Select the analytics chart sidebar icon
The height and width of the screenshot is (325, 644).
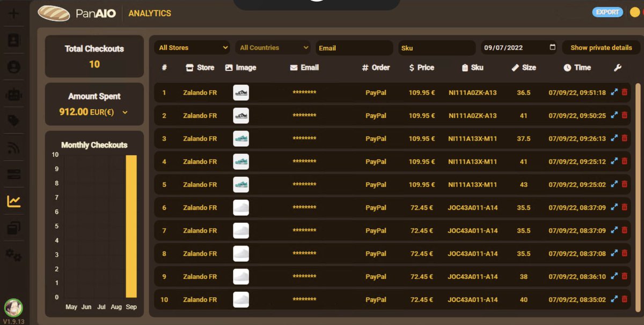coord(13,201)
